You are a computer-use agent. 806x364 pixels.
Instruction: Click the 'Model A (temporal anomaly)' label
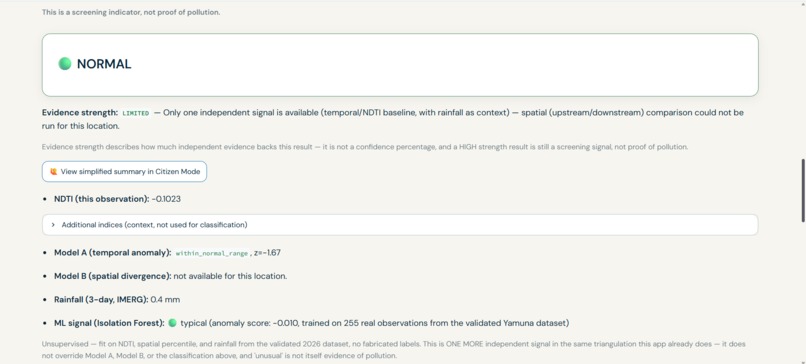pos(113,253)
